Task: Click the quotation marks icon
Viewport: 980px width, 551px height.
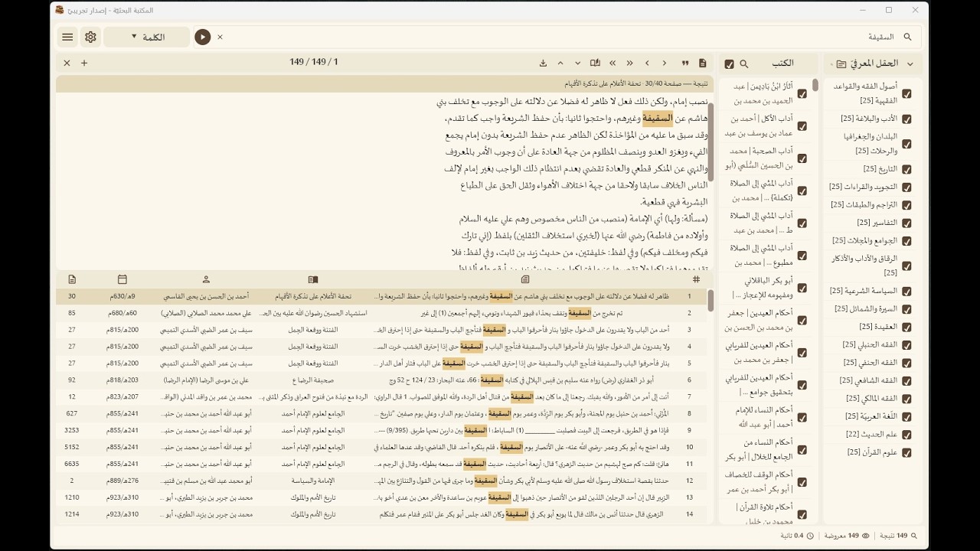Action: [685, 63]
